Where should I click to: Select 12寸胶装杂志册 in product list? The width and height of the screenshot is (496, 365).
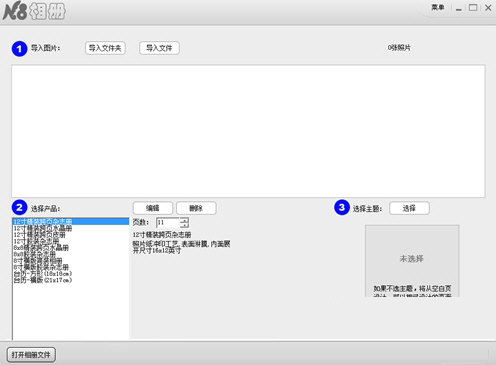[x=71, y=241]
